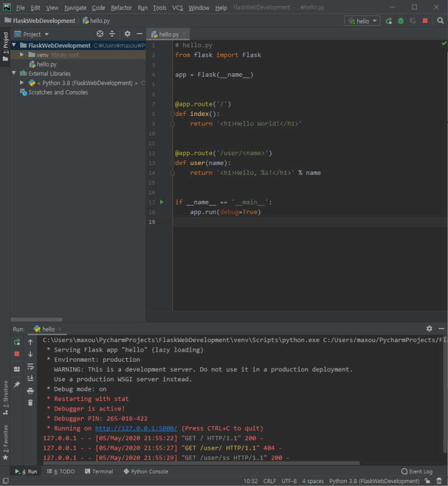The width and height of the screenshot is (448, 486).
Task: Change UTF-8 file encoding in status bar
Action: 289,481
